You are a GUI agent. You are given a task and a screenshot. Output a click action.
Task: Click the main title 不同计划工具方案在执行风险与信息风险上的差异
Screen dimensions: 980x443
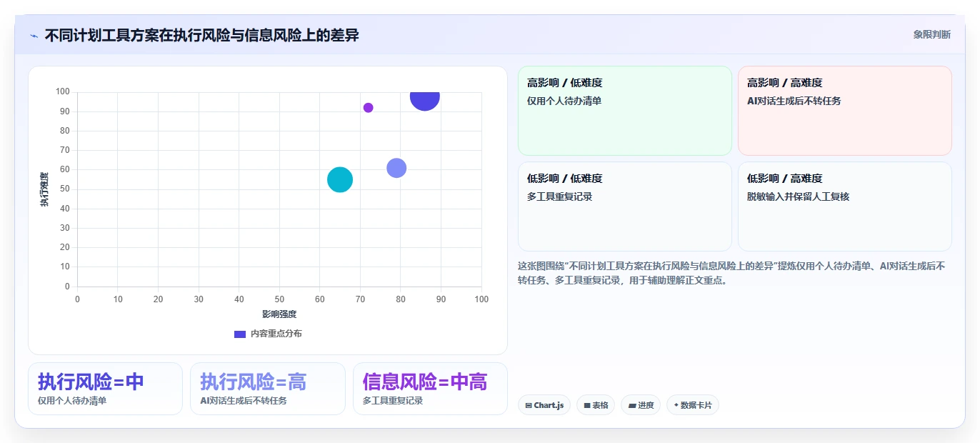pos(202,35)
